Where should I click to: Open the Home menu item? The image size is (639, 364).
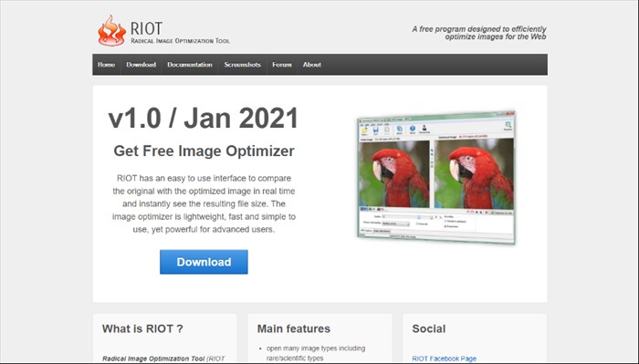click(x=107, y=65)
